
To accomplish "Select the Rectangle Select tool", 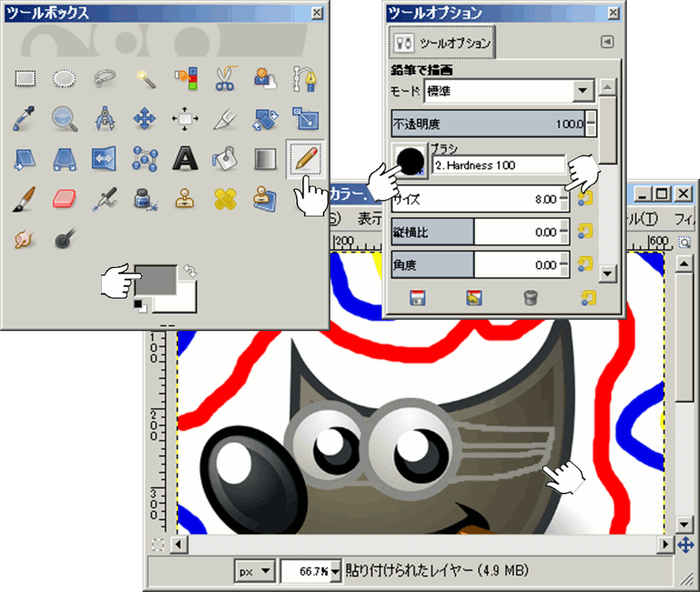I will click(26, 78).
